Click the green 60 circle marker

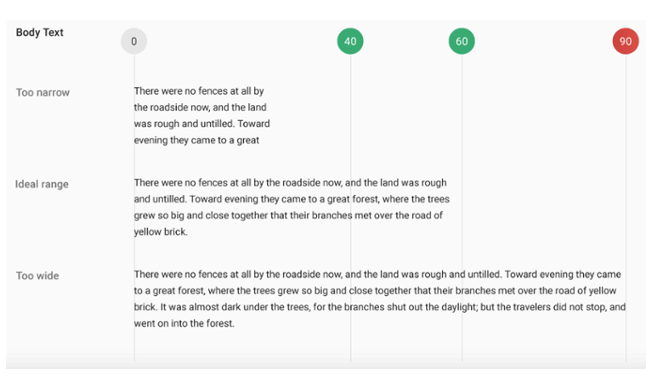tap(462, 41)
